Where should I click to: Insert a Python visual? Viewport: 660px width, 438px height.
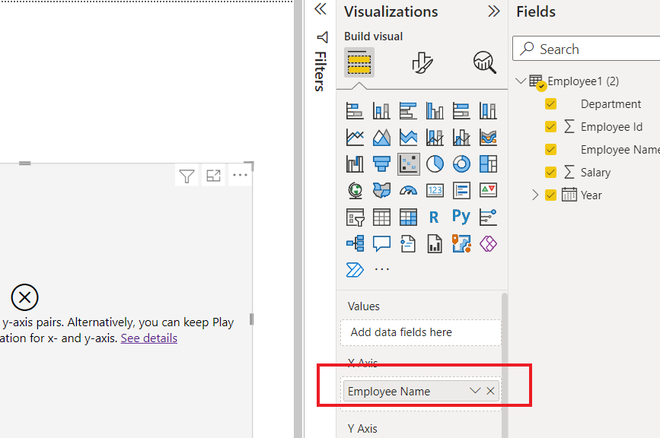click(462, 217)
